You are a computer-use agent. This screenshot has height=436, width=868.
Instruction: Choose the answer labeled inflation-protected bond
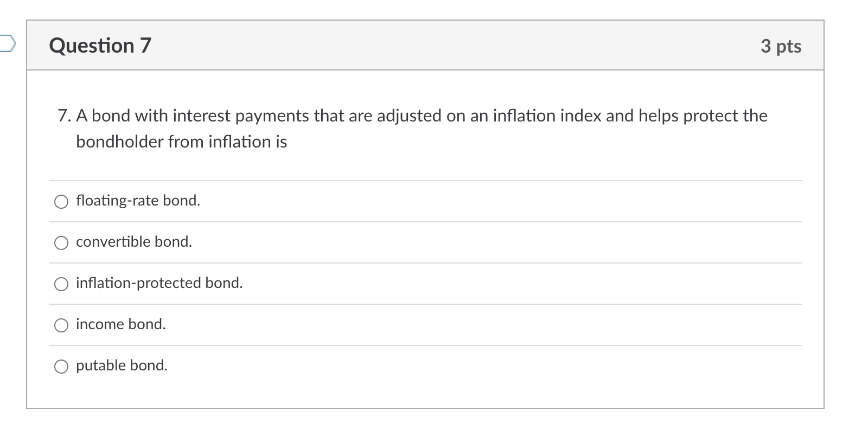coord(158,283)
